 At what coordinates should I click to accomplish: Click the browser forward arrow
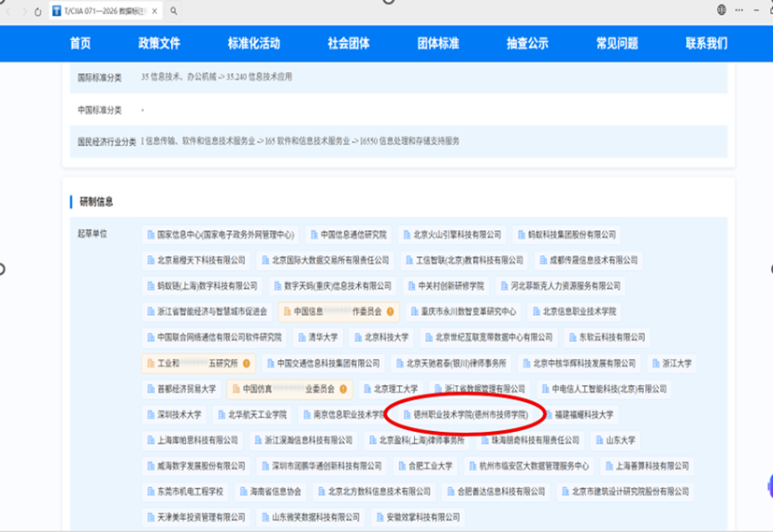[x=23, y=11]
